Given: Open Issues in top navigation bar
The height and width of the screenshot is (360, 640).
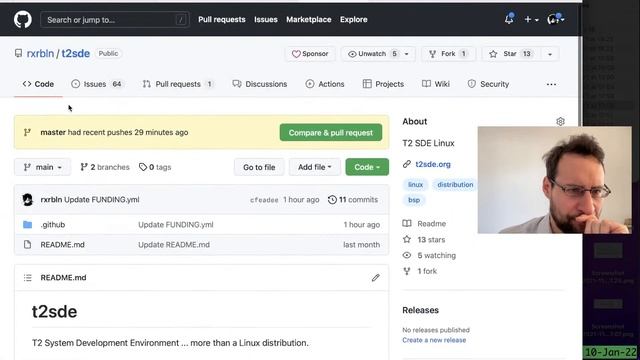Looking at the screenshot, I should [266, 20].
